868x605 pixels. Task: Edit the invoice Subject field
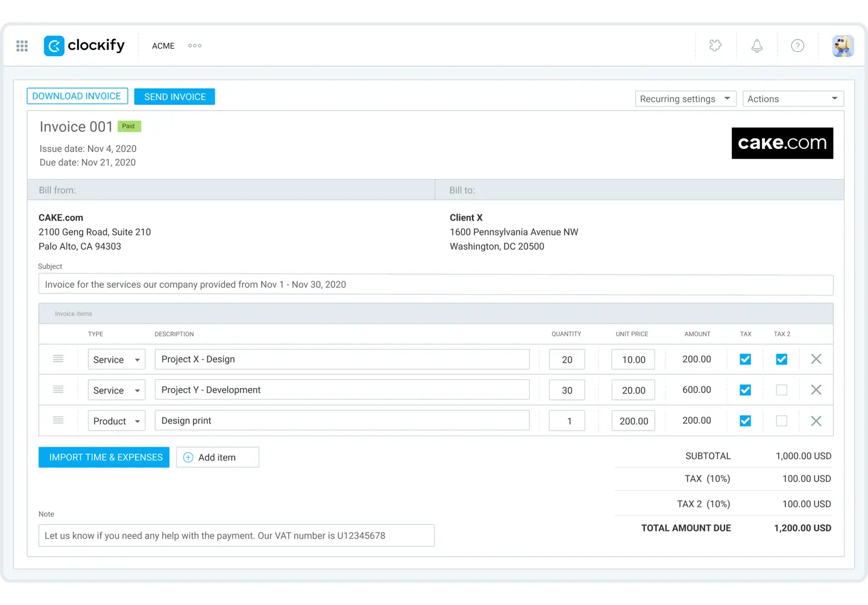tap(436, 284)
